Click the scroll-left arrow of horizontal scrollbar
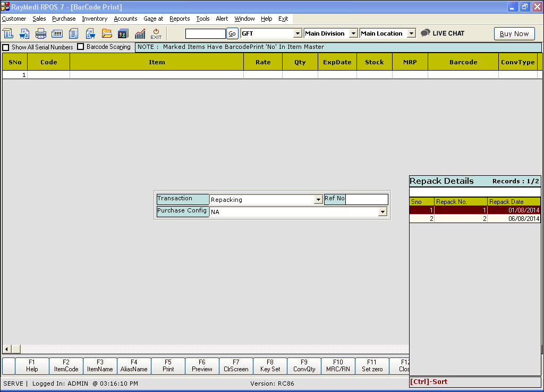The height and width of the screenshot is (392, 544). click(6, 349)
